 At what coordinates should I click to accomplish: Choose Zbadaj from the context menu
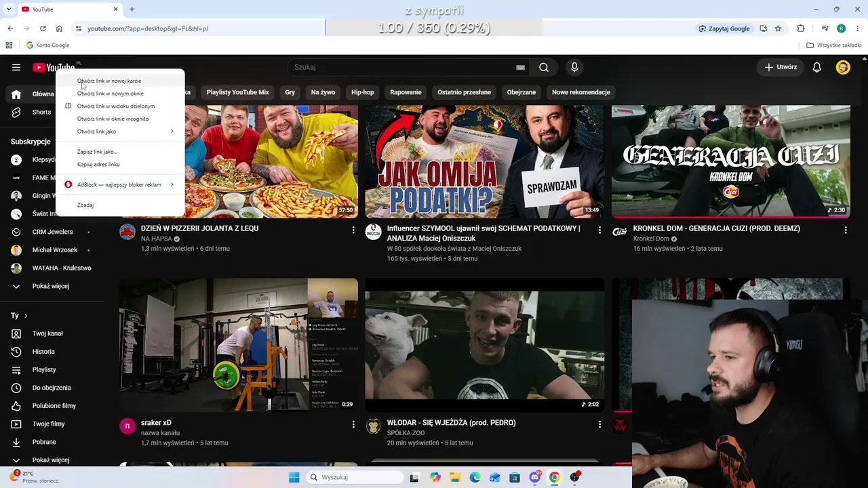tap(121, 205)
